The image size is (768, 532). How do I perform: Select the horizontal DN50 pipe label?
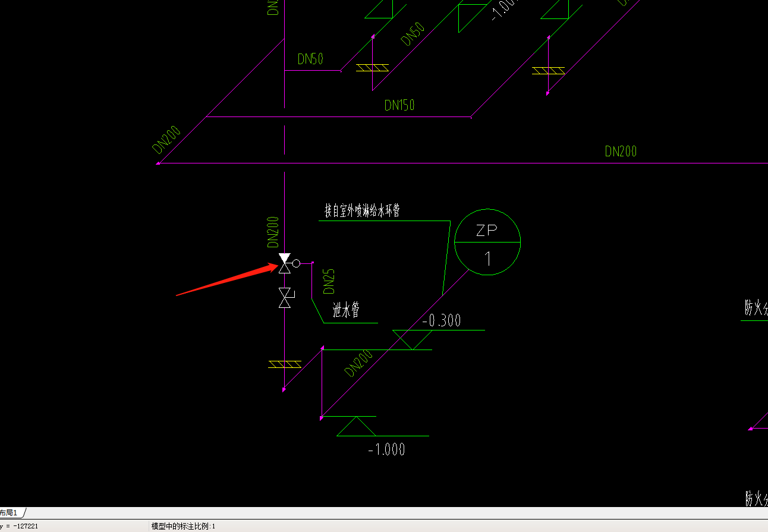point(310,59)
